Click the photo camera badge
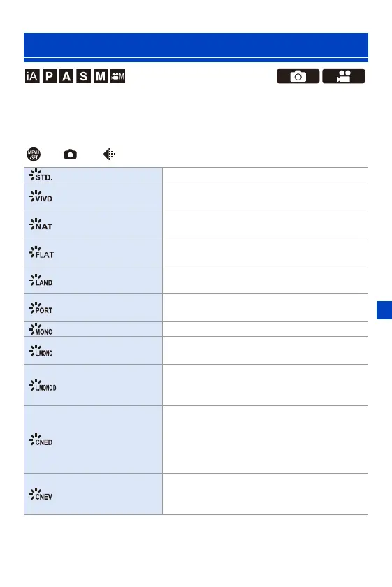 pyautogui.click(x=298, y=76)
